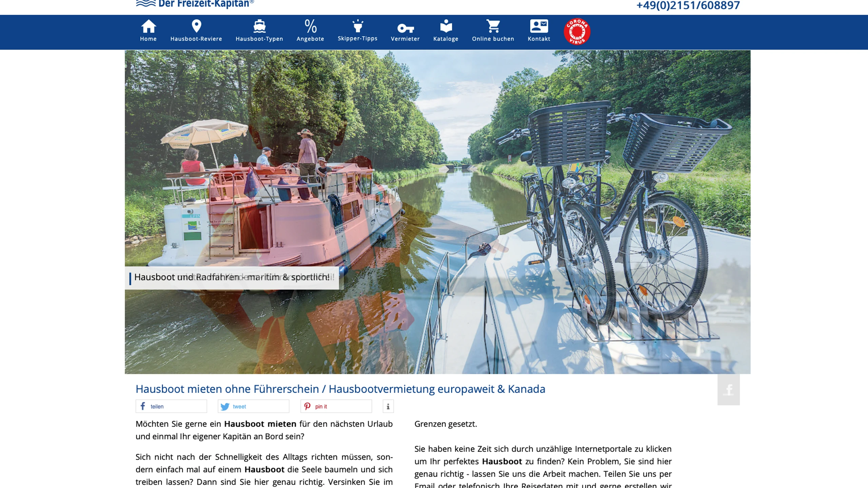Open the share info 'i' button

coord(388,406)
